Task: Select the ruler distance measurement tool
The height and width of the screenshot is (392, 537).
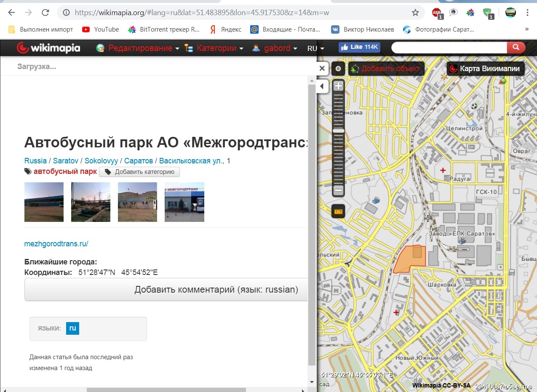Action: tap(338, 211)
